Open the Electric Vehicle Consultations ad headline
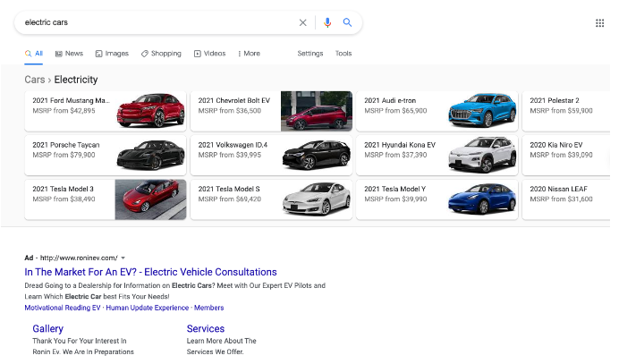Screen dimensions: 619x364 (150, 272)
